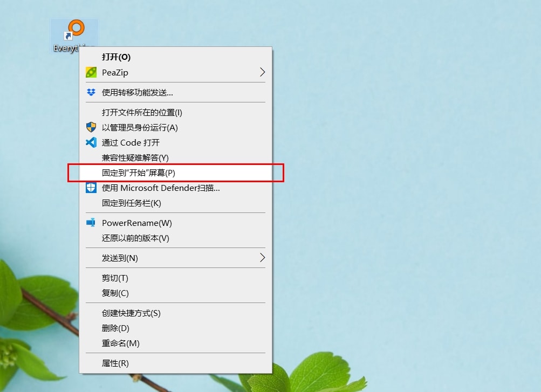Select 兼容性疑难解答(Y) entry
Screen dimensions: 541x392
[176, 157]
